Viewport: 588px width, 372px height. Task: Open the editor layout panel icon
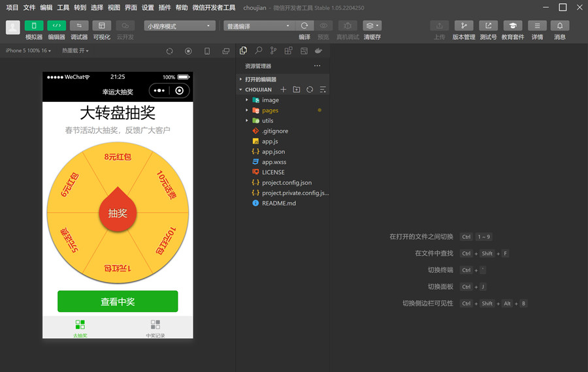click(304, 50)
